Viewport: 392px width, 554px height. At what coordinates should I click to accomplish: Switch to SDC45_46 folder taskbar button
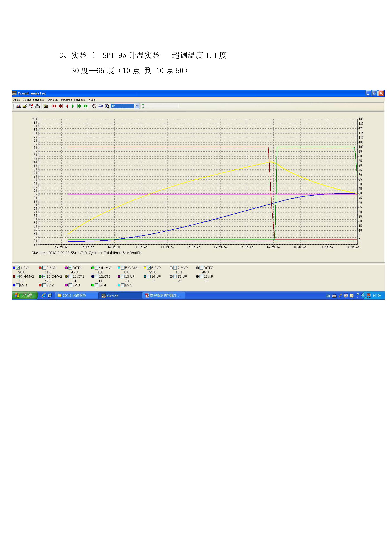76,296
